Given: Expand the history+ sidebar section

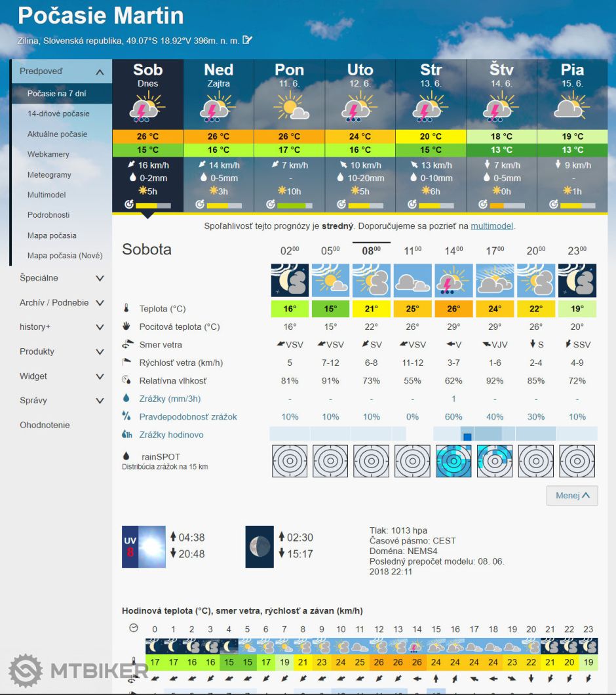Looking at the screenshot, I should [100, 327].
